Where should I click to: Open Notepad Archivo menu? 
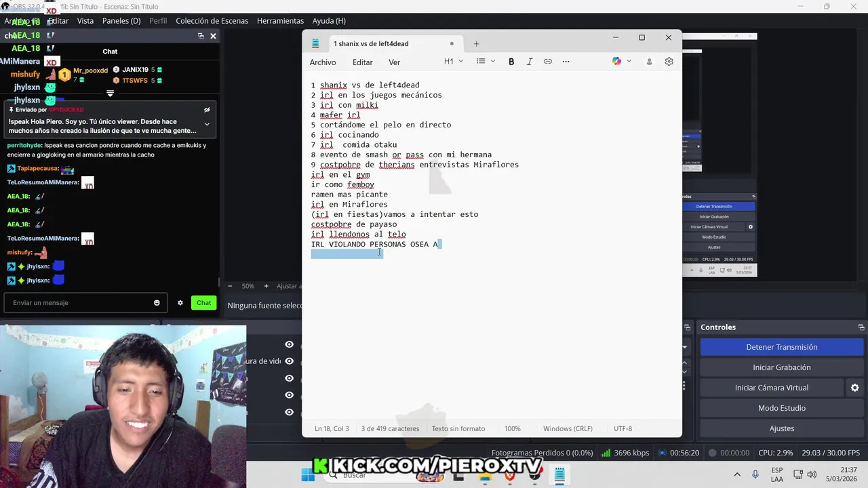[323, 62]
